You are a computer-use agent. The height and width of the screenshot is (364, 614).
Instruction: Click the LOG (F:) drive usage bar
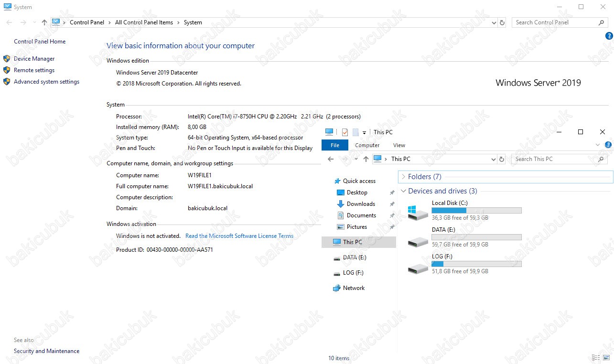point(476,264)
